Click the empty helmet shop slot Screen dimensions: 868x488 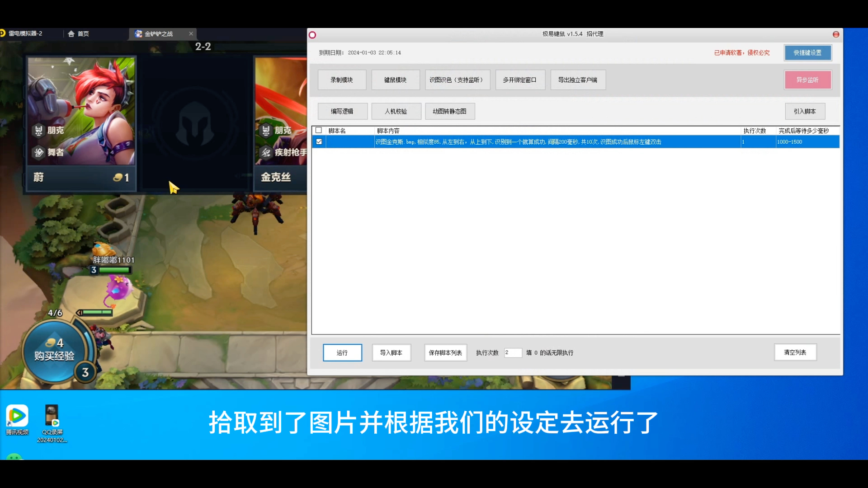[195, 123]
